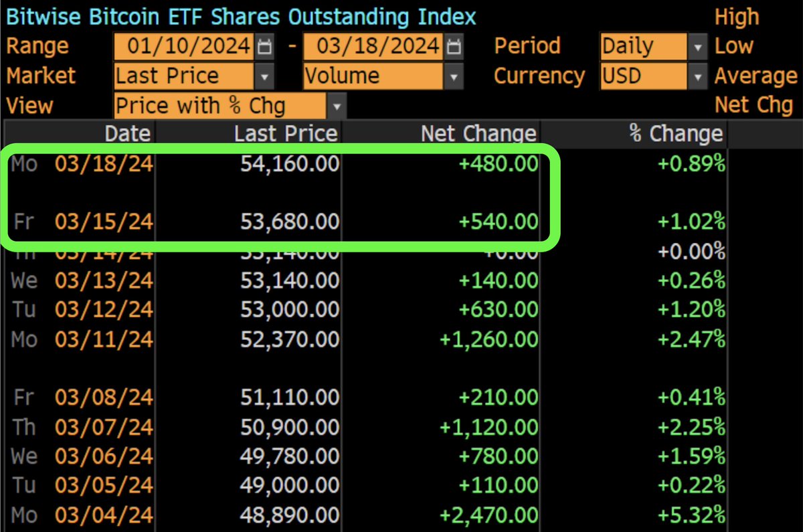This screenshot has width=803, height=532.
Task: Select the 03/13/24 date cell
Action: click(x=104, y=280)
